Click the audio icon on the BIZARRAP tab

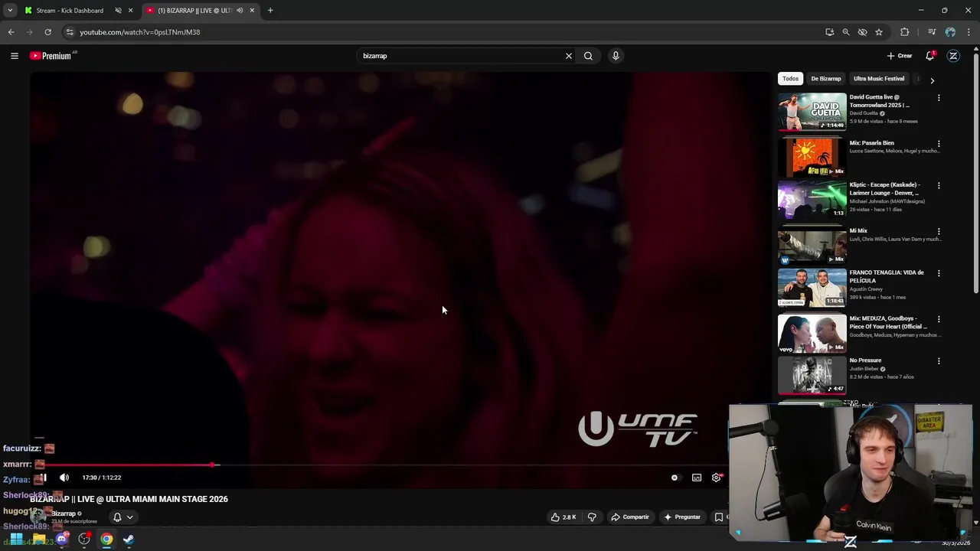point(240,11)
